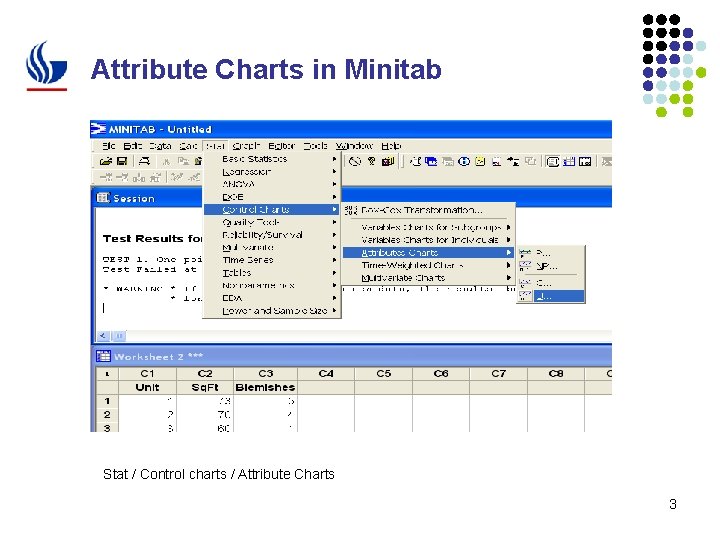Click the P chart icon in submenu
This screenshot has width=720, height=540.
click(525, 253)
